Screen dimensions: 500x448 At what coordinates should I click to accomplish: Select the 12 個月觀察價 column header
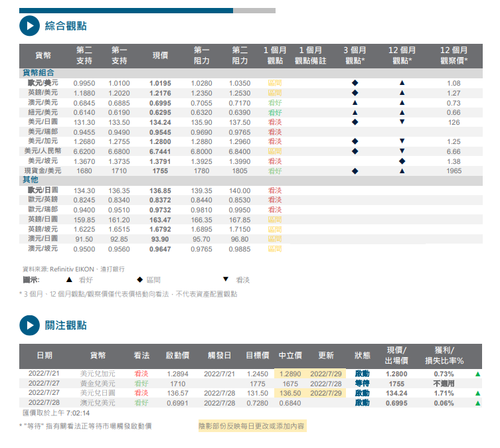click(x=454, y=55)
